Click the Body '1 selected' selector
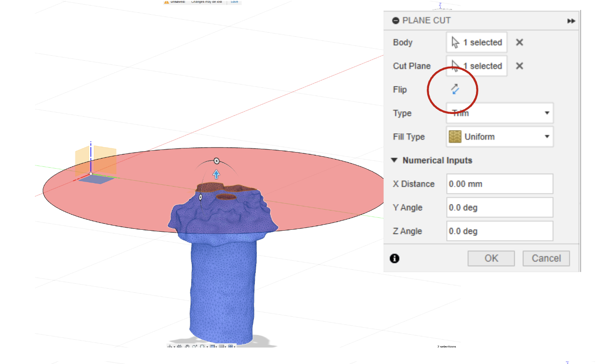 click(x=477, y=42)
